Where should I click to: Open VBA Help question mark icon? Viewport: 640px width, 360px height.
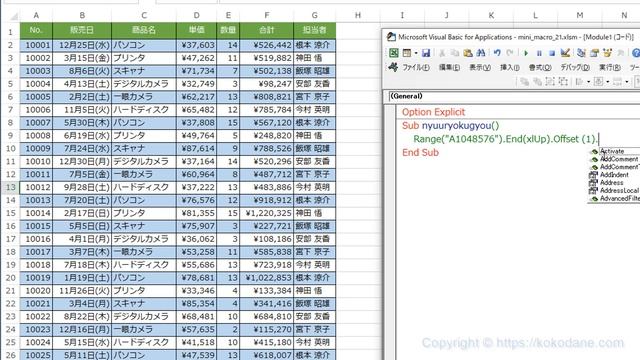point(636,53)
